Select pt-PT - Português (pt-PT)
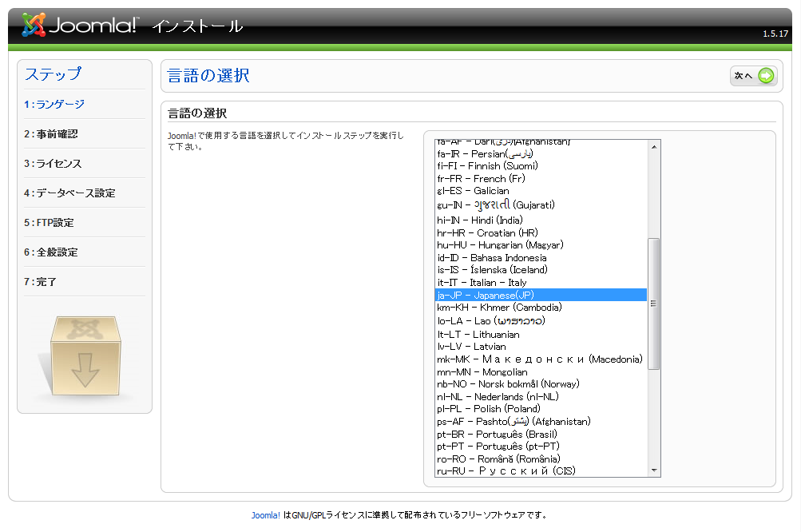Screen dimensions: 801x532 [x=541, y=447]
